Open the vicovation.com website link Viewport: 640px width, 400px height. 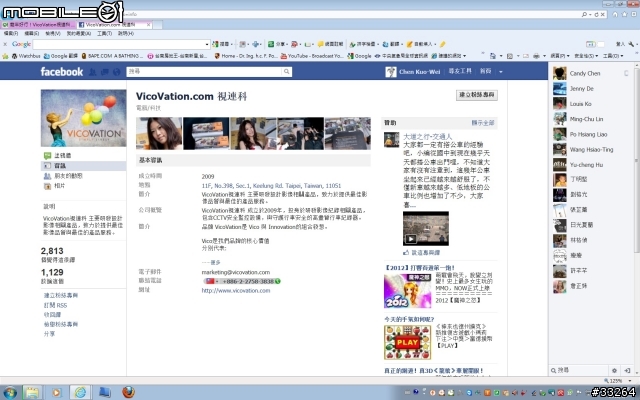coord(236,291)
